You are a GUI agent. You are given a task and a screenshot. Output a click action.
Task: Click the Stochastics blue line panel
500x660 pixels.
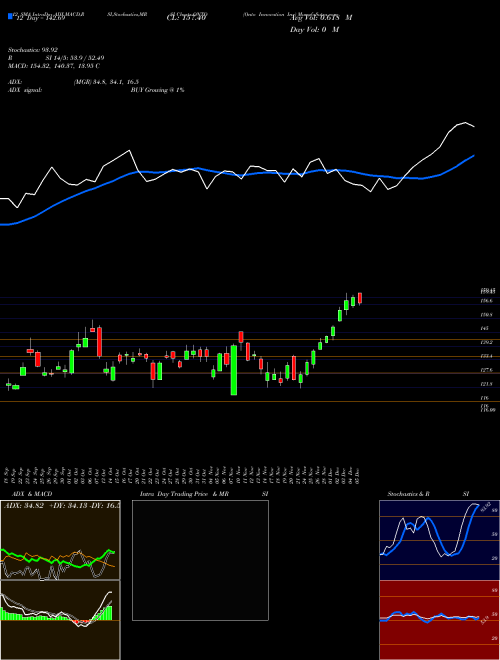pos(439,540)
